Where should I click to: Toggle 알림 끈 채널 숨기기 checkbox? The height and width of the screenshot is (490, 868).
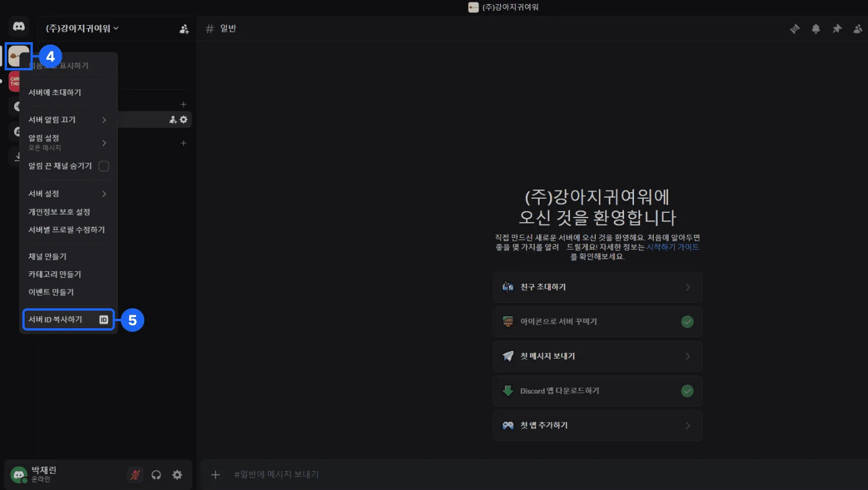[104, 166]
